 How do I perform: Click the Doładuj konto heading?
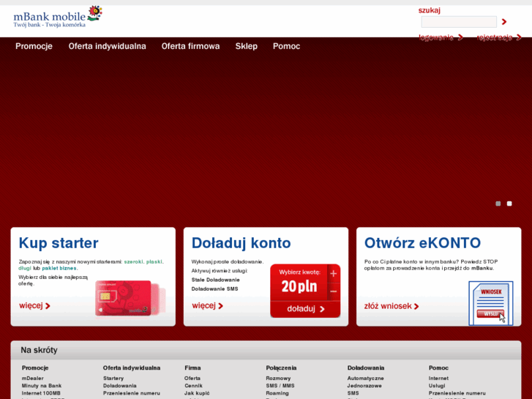241,243
